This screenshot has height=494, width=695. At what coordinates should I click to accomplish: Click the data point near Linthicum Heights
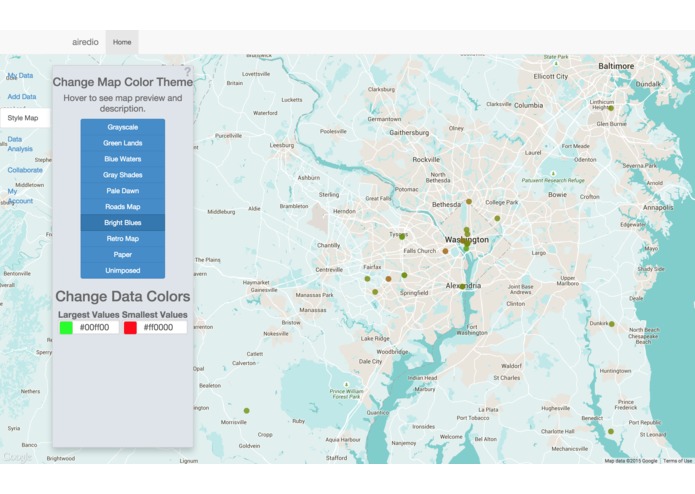point(611,108)
